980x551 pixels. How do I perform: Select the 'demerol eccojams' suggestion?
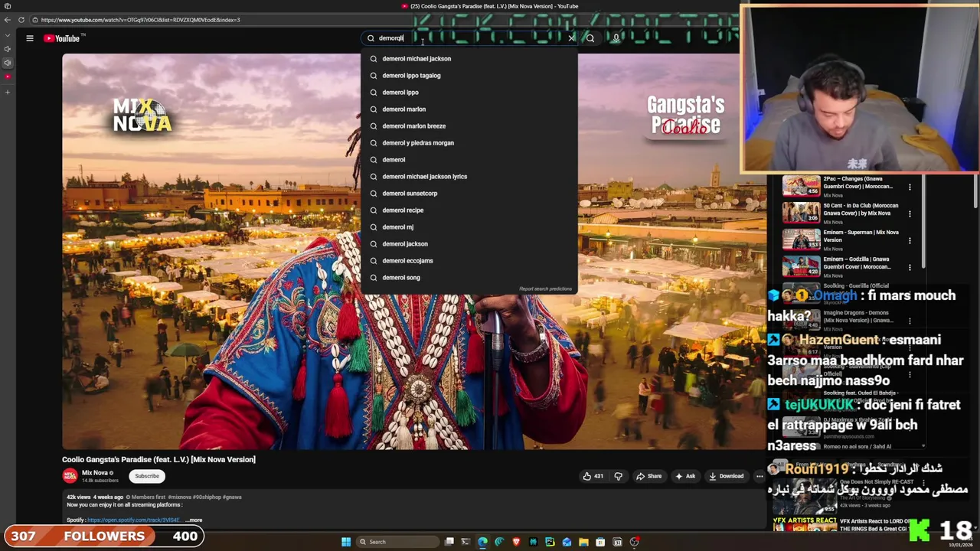pos(469,261)
